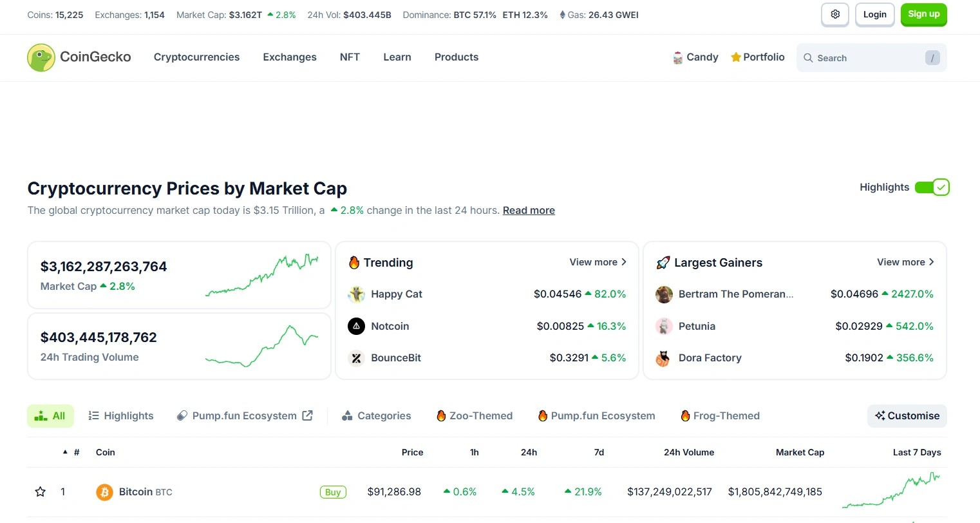Click the Notcoin coin icon

point(356,327)
